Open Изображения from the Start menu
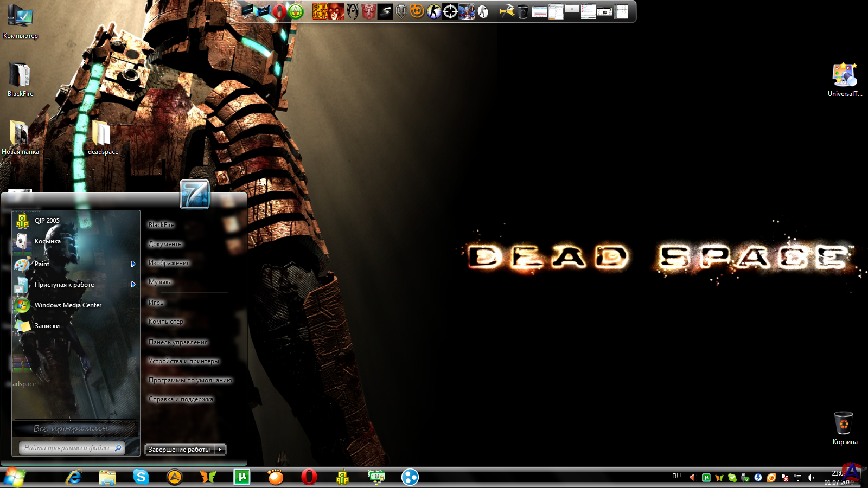 169,263
